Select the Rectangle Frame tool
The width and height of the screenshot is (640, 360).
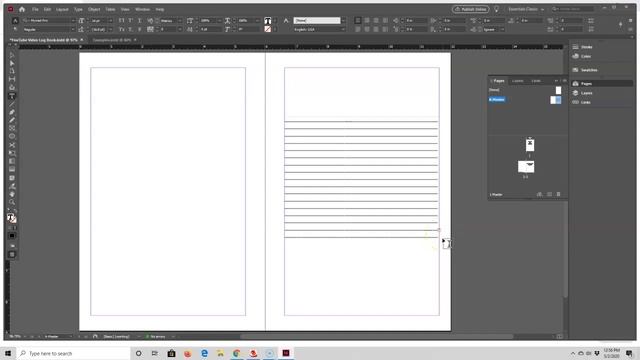12,128
